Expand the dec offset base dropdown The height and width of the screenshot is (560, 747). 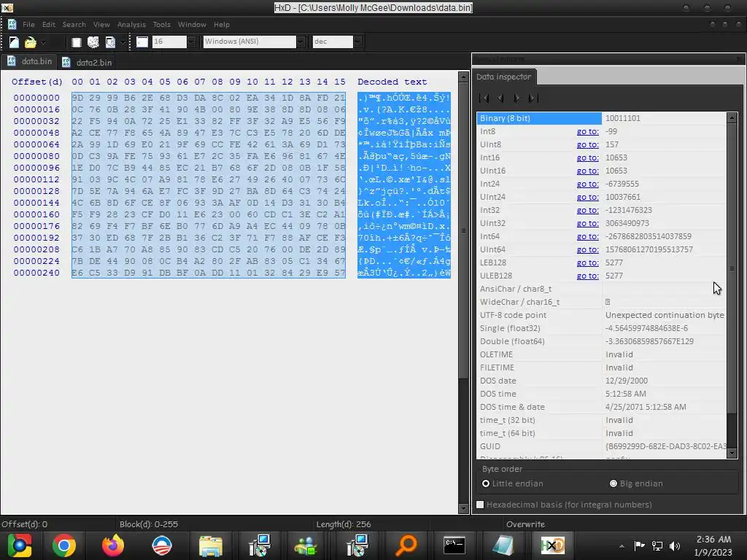click(x=357, y=42)
